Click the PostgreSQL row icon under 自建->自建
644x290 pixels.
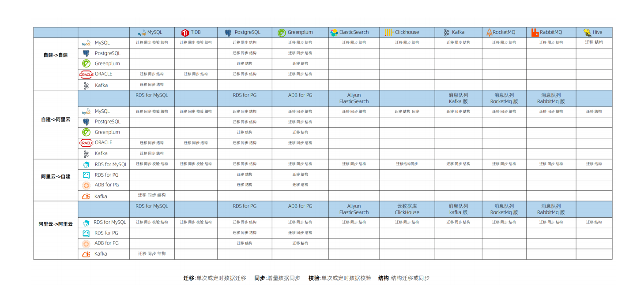[86, 53]
